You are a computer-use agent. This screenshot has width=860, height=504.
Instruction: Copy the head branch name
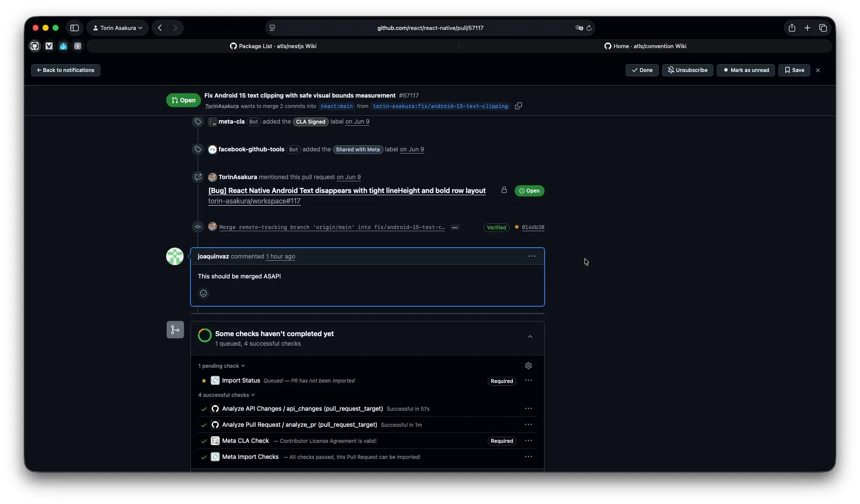point(518,106)
